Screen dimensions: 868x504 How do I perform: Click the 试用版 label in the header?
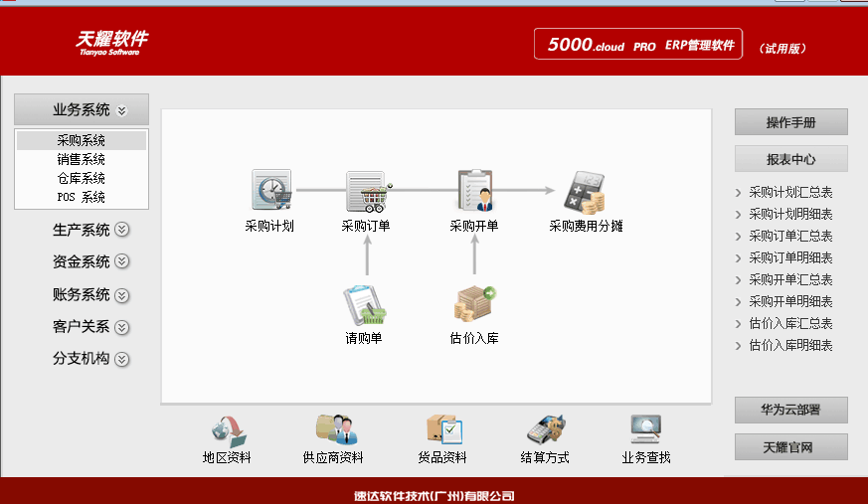[x=782, y=49]
